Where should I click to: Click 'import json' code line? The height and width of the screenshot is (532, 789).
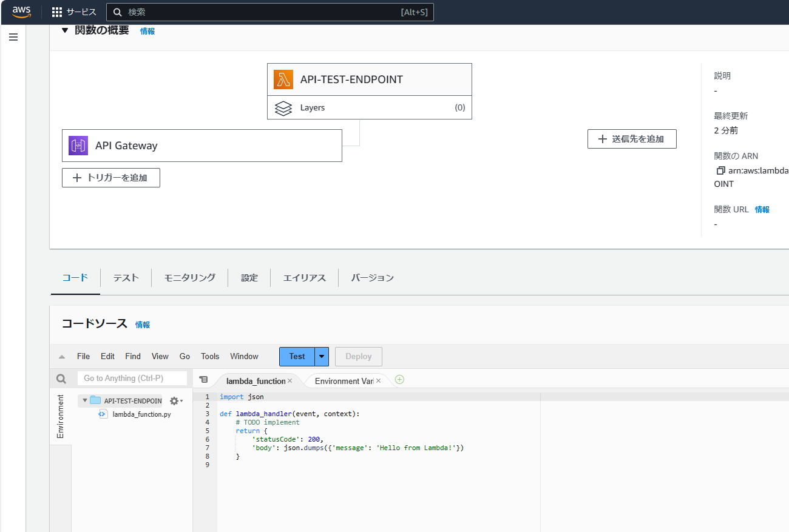click(242, 397)
